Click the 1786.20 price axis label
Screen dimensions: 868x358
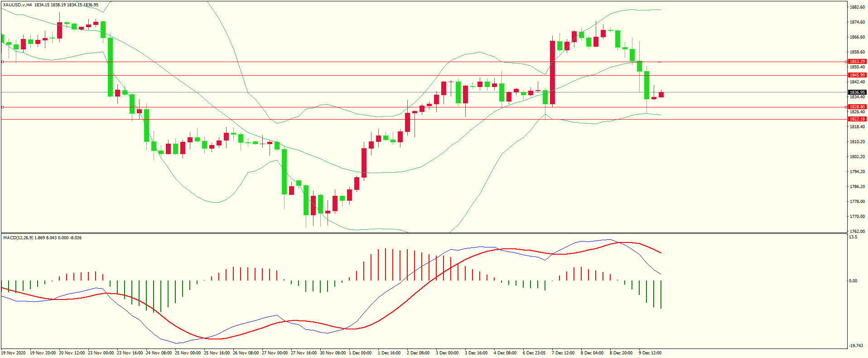pos(858,187)
